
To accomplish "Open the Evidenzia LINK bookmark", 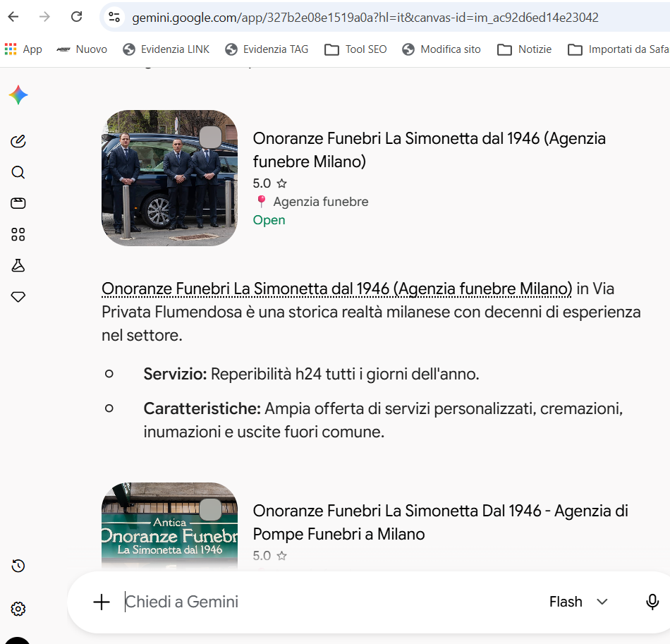I will pos(166,49).
